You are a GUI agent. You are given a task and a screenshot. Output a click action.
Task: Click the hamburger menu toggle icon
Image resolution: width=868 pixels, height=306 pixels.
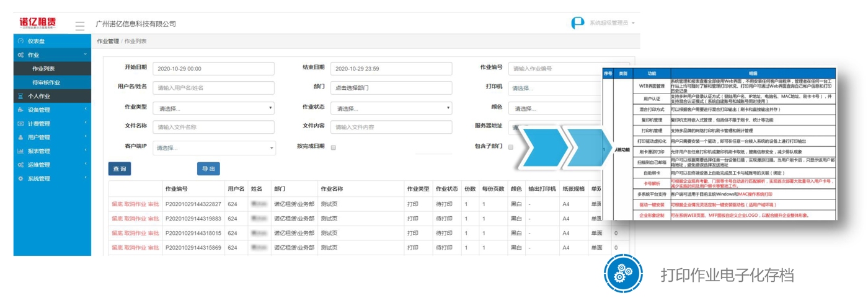click(80, 26)
